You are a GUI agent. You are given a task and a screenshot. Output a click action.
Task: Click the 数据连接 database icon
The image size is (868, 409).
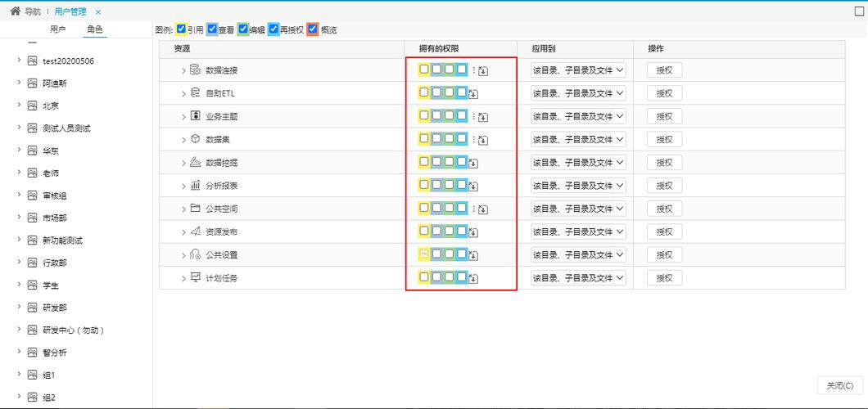point(195,70)
